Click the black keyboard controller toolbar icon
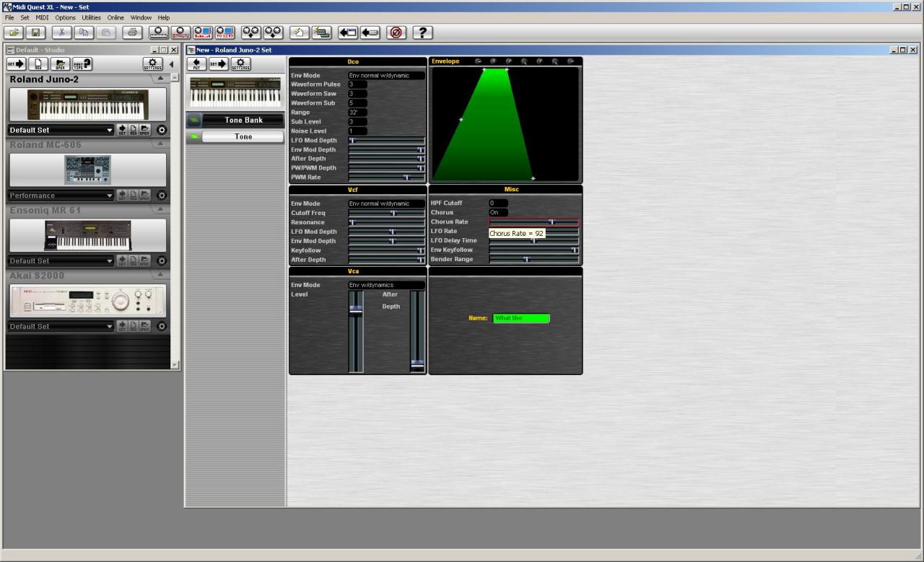This screenshot has width=924, height=562. point(159,32)
